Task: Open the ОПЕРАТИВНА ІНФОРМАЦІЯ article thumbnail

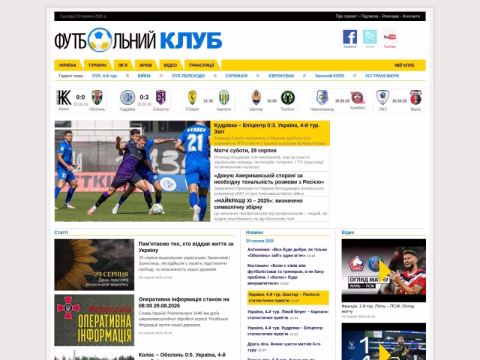Action: coord(94,320)
